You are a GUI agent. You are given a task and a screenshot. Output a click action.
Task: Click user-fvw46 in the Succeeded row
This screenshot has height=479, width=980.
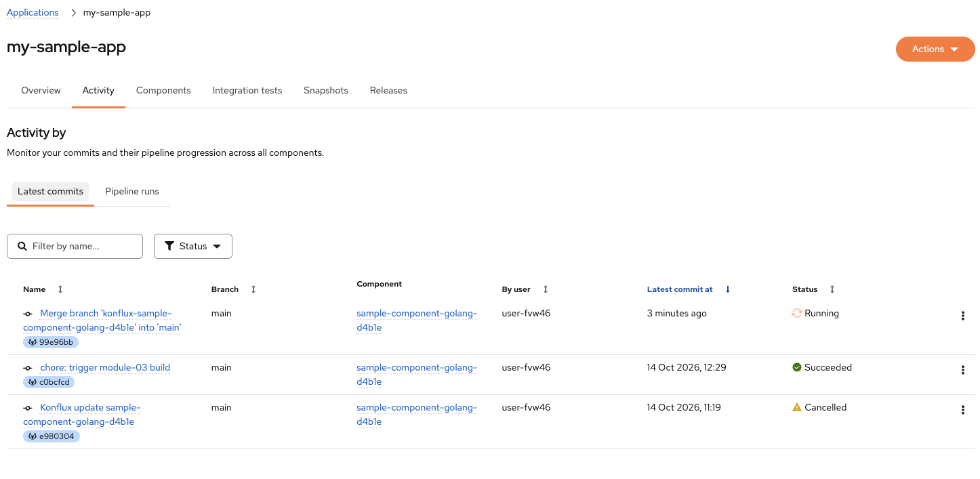527,367
